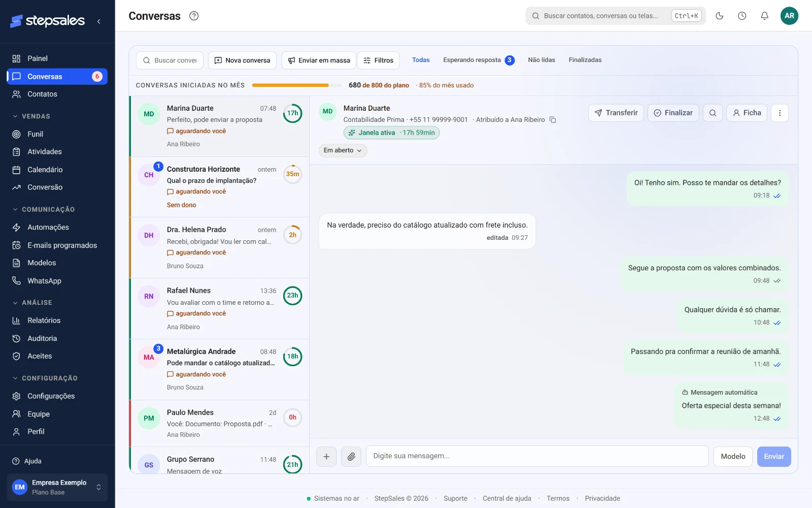Toggle dark mode with the moon icon
Viewport: 812px width, 508px height.
(719, 16)
